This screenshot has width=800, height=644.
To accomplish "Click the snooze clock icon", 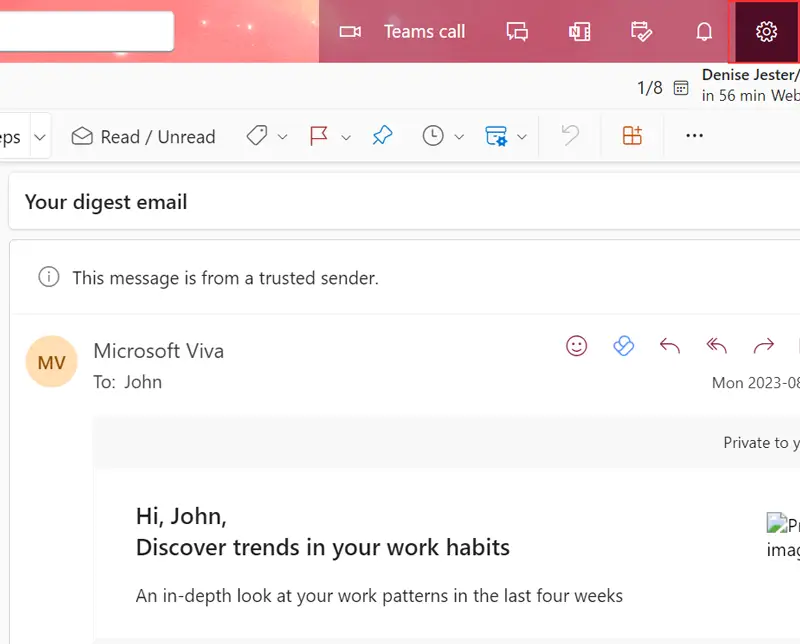I will (433, 136).
